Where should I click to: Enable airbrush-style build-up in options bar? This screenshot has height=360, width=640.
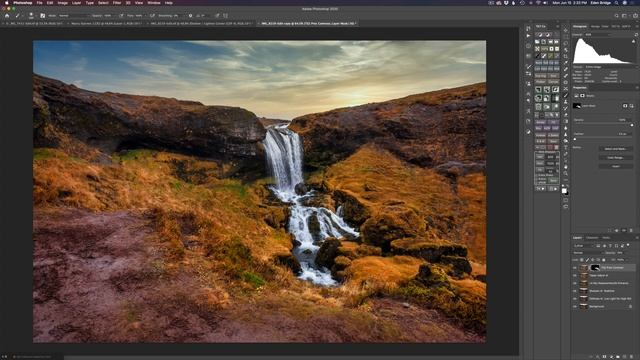click(152, 16)
